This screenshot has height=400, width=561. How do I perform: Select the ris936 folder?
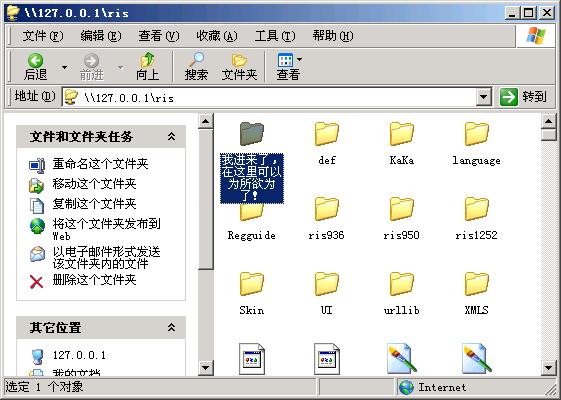[x=327, y=218]
